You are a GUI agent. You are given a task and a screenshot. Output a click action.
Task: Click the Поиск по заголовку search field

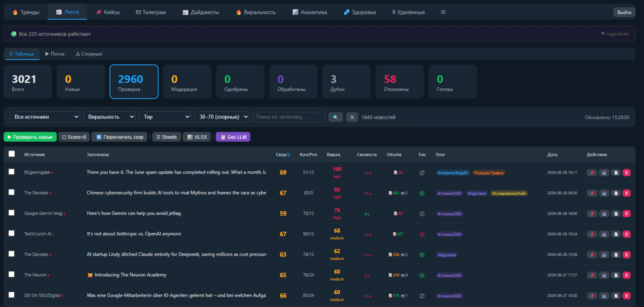pos(289,117)
